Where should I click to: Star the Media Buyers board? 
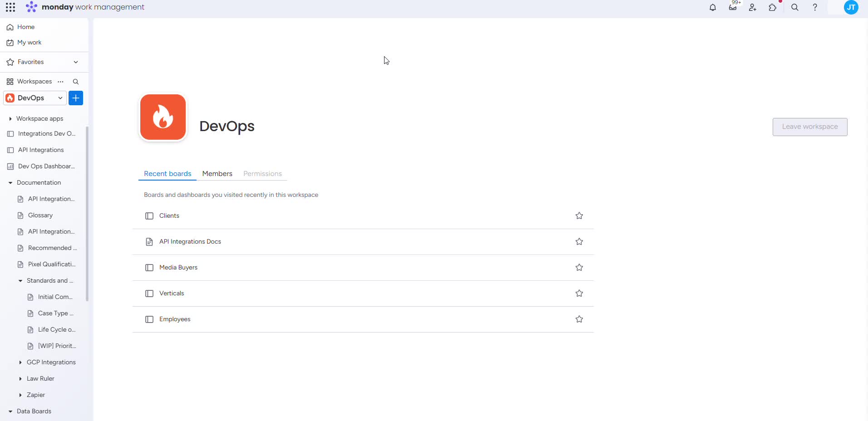(x=579, y=268)
